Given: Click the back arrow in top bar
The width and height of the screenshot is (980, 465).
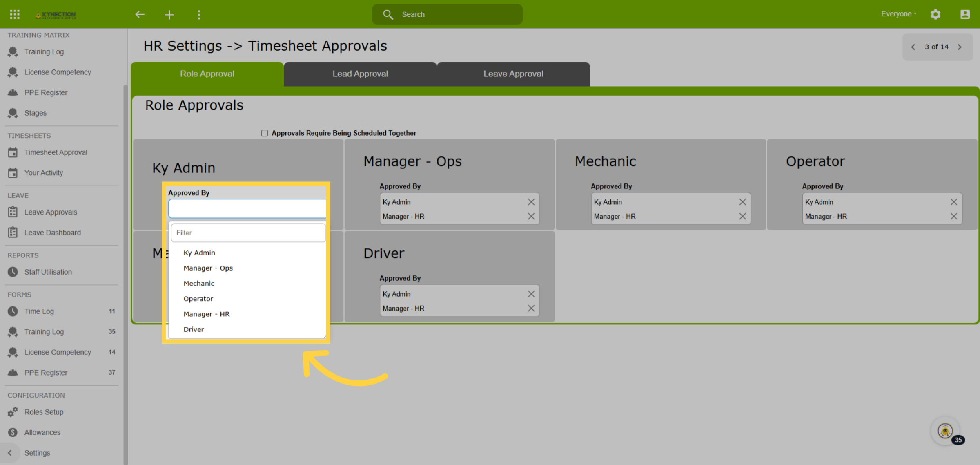Looking at the screenshot, I should pos(140,15).
